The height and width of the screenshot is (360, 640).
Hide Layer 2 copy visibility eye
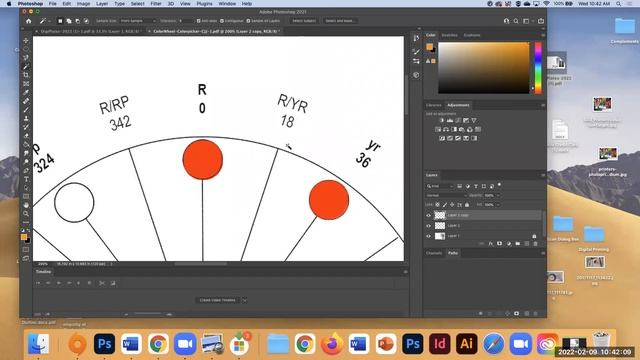[429, 215]
